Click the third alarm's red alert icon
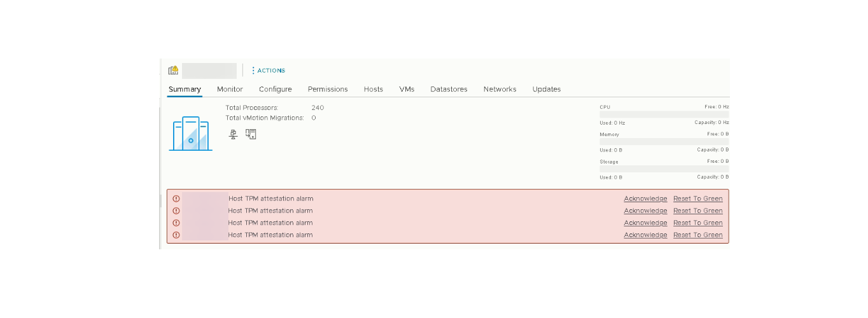868x318 pixels. pyautogui.click(x=176, y=223)
